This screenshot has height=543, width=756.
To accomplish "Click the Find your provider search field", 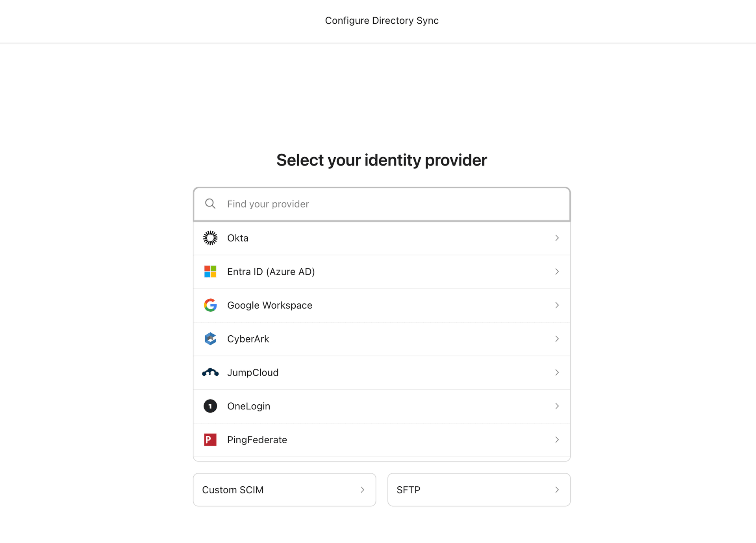I will point(381,204).
